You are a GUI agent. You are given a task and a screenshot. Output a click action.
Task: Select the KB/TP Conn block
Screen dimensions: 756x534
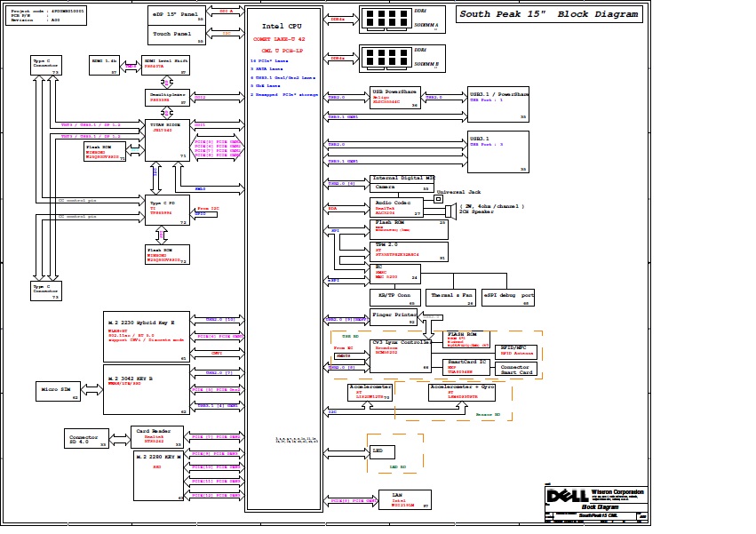click(x=395, y=298)
